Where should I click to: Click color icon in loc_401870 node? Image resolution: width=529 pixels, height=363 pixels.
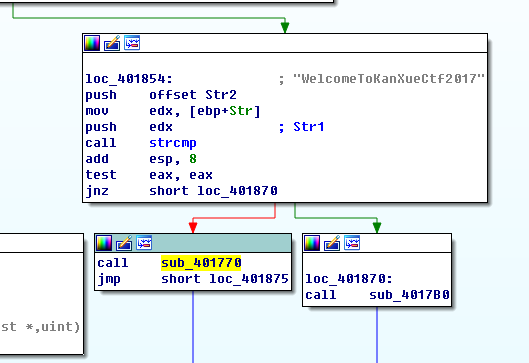(x=312, y=243)
